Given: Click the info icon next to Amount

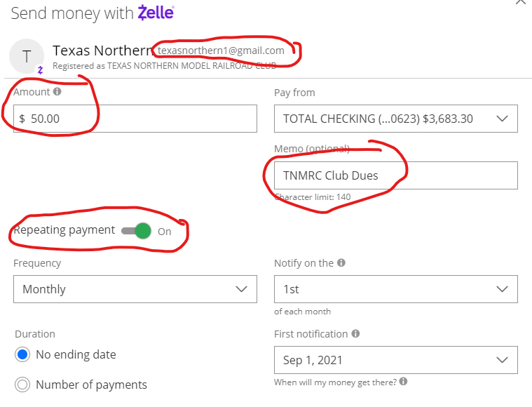Looking at the screenshot, I should pyautogui.click(x=57, y=91).
